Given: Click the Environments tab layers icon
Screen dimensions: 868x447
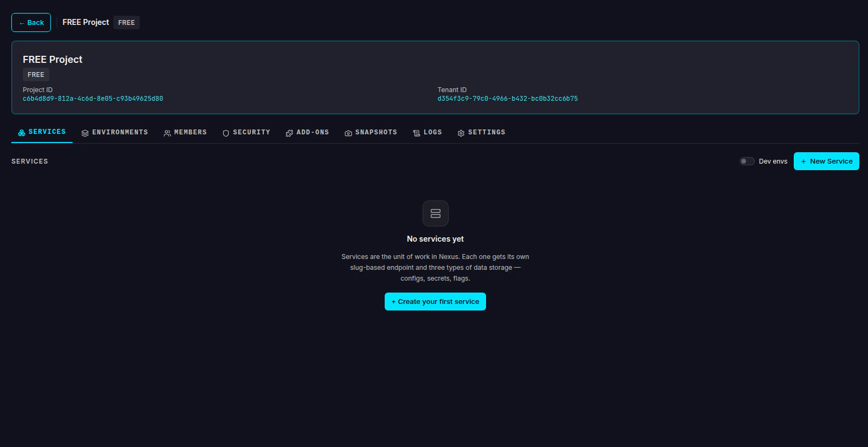Looking at the screenshot, I should pos(85,133).
